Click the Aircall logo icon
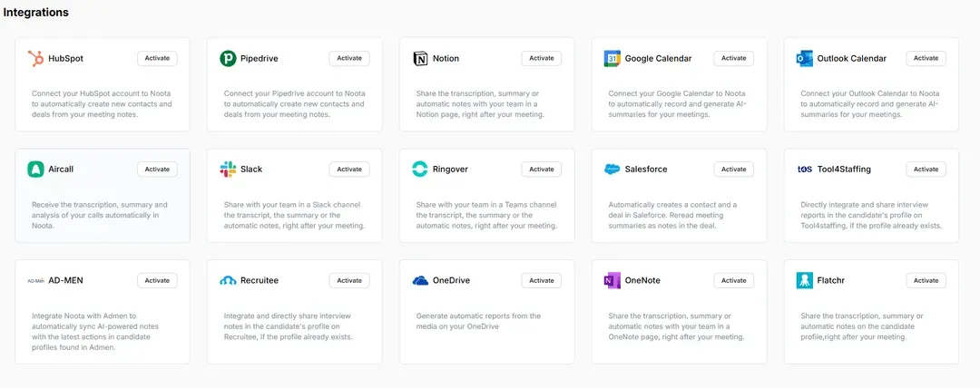 click(35, 170)
